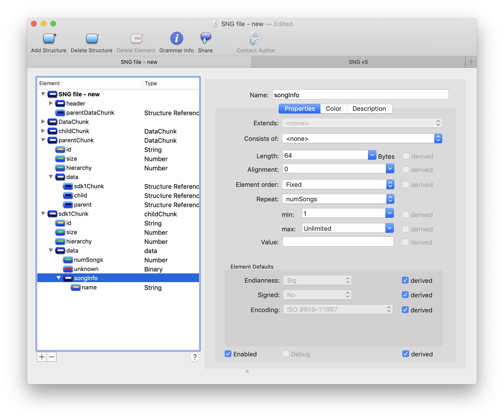Uncheck the Enabled checkbox
This screenshot has width=504, height=420.
[x=228, y=354]
